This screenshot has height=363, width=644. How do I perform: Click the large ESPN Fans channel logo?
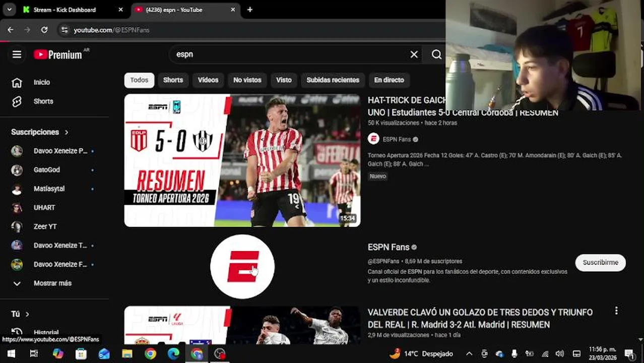242,267
